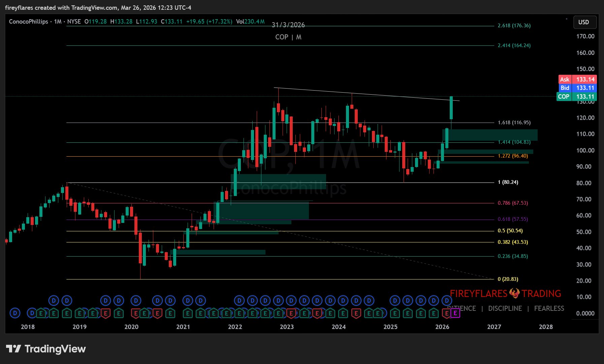Select the 1.618 (116.95) Fibonacci label
This screenshot has height=364, width=604.
pyautogui.click(x=514, y=123)
